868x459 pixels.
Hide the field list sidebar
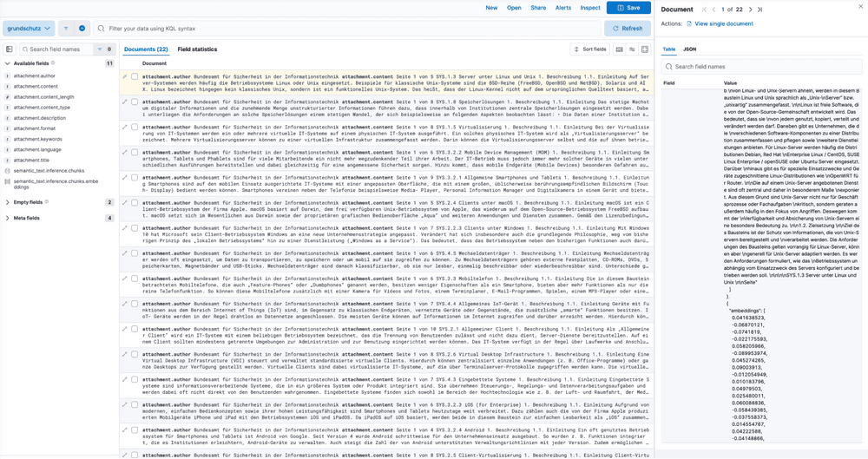[x=10, y=49]
